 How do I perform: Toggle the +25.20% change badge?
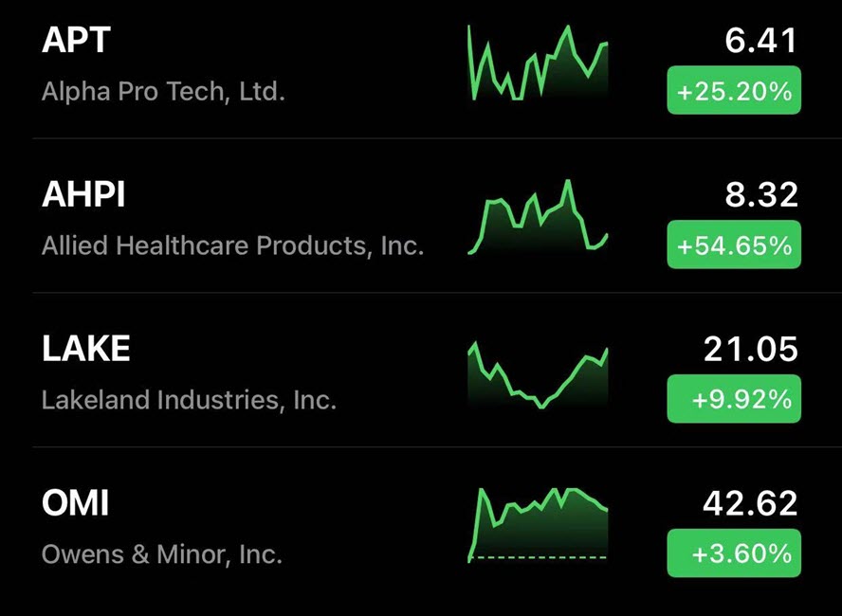pyautogui.click(x=734, y=90)
